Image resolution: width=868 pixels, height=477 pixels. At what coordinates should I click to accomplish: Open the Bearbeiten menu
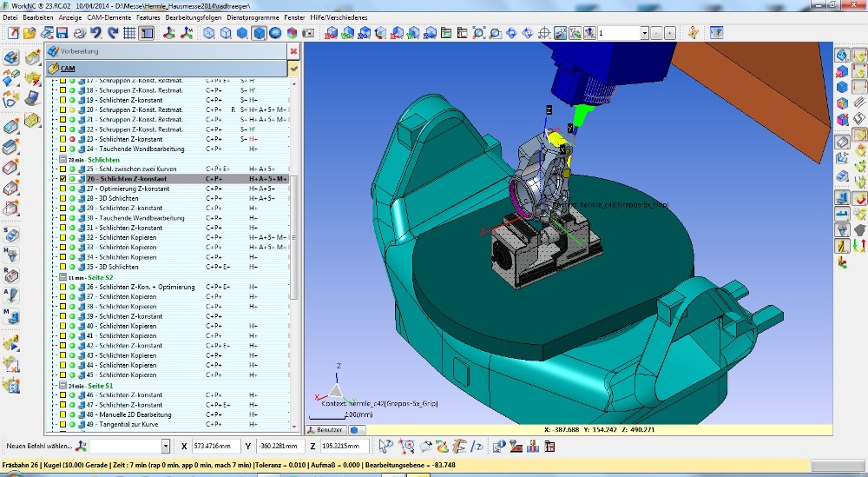pos(37,17)
